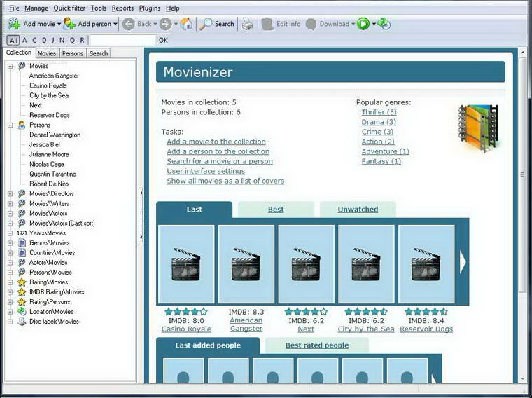Open the File menu
This screenshot has height=398, width=532.
(x=14, y=8)
